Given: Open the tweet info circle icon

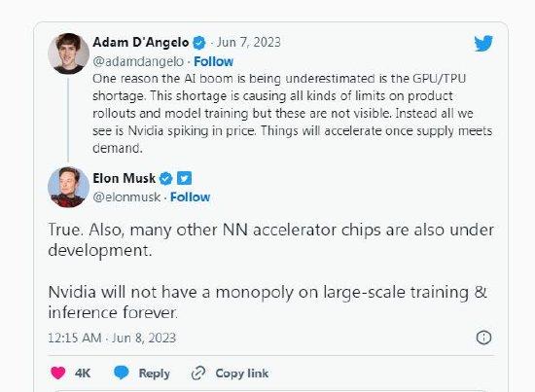Looking at the screenshot, I should pyautogui.click(x=483, y=338).
